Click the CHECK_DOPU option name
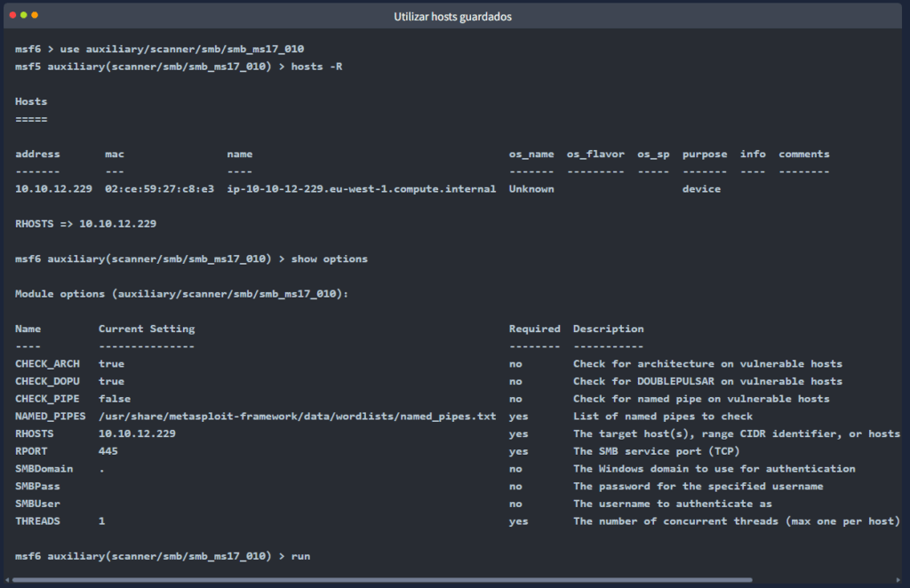This screenshot has width=910, height=588. click(47, 382)
